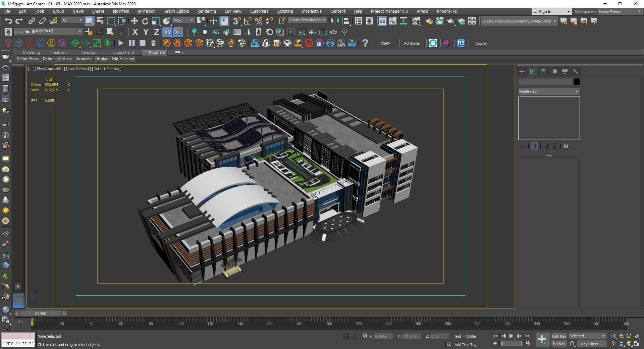The height and width of the screenshot is (349, 644).
Task: Open the Hierarchy panel icon
Action: pyautogui.click(x=543, y=71)
